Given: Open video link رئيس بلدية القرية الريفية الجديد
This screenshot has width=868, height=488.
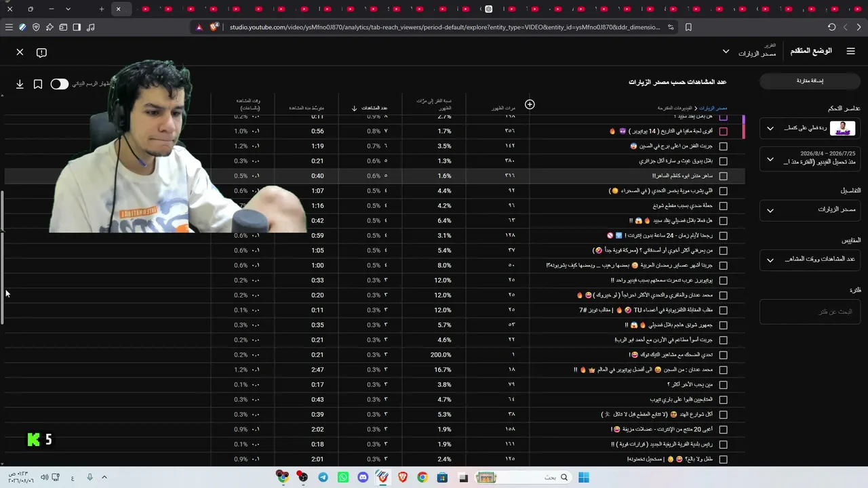Looking at the screenshot, I should 662,445.
